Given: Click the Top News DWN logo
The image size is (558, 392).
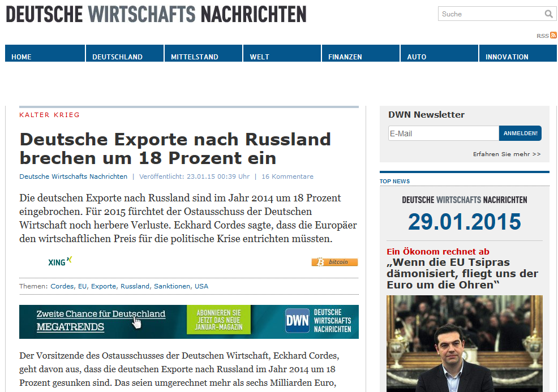Looking at the screenshot, I should click(464, 200).
